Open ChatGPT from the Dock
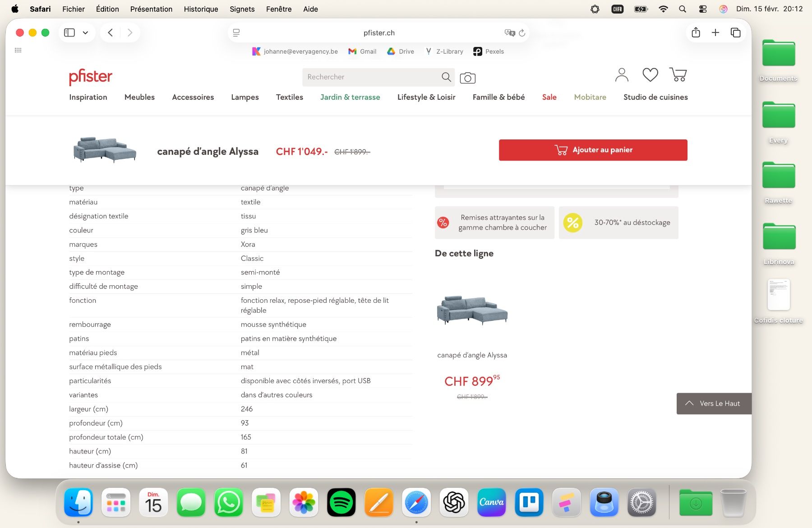 454,502
